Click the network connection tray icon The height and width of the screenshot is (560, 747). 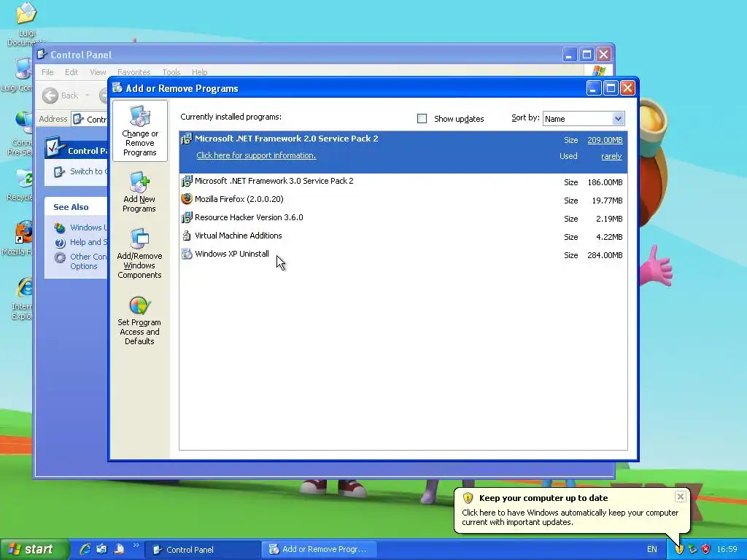point(693,549)
